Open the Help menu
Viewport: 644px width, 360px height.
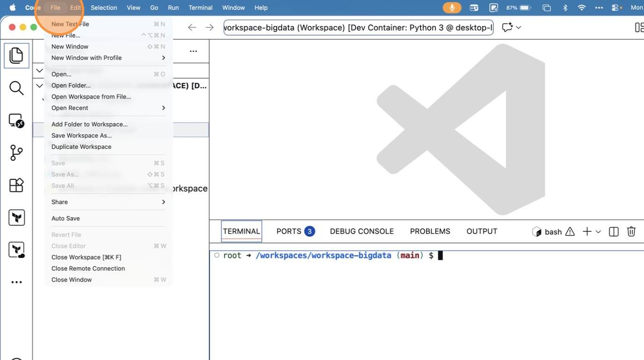pyautogui.click(x=261, y=7)
